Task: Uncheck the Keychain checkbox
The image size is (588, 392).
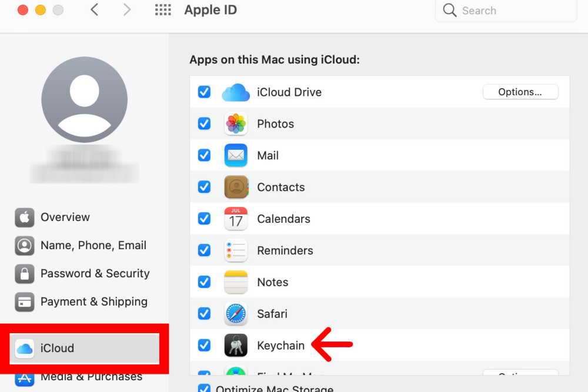Action: click(205, 345)
